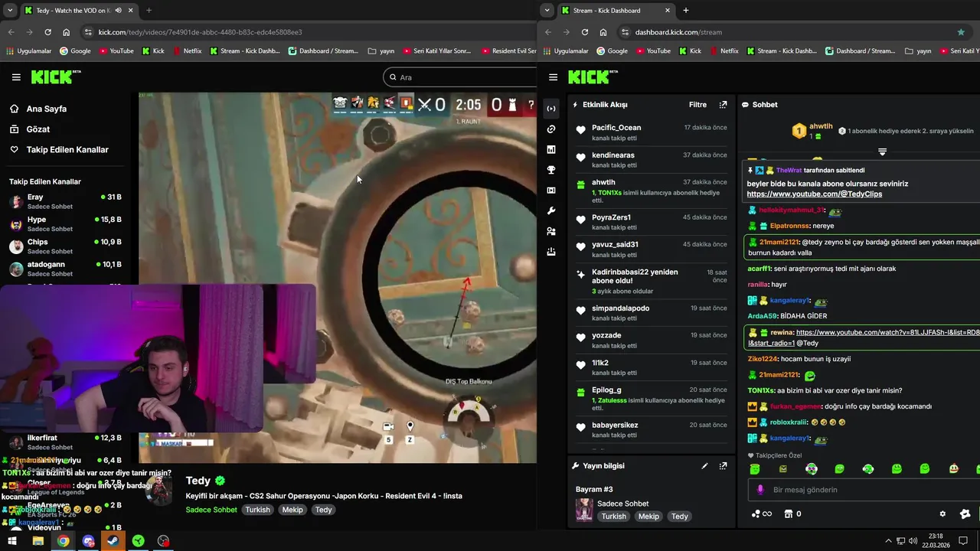Screen dimensions: 980x551
Task: Open the trophy icon in dashboard sidebar
Action: coord(551,170)
